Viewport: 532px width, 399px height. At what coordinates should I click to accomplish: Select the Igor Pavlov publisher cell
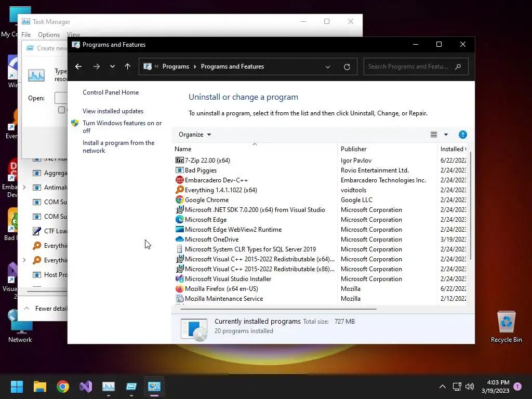click(x=356, y=160)
